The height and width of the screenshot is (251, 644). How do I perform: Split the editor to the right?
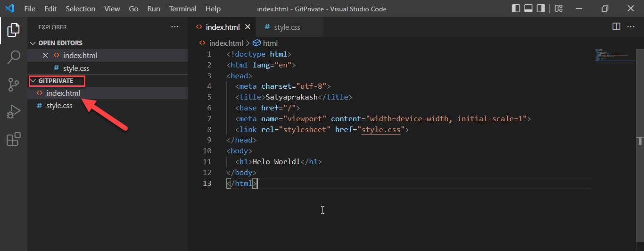click(x=616, y=27)
